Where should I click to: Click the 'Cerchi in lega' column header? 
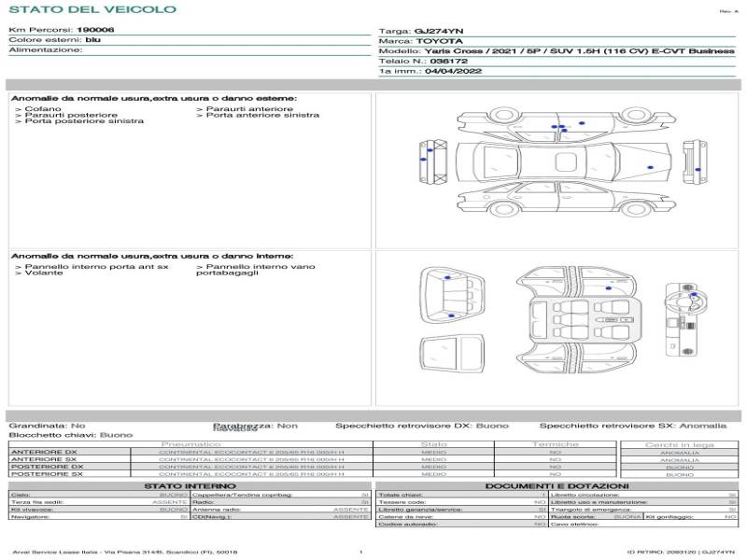[680, 445]
